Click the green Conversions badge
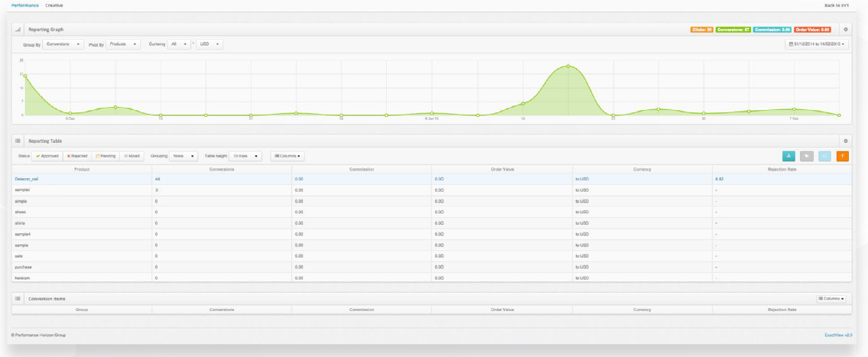Image resolution: width=868 pixels, height=357 pixels. tap(733, 29)
